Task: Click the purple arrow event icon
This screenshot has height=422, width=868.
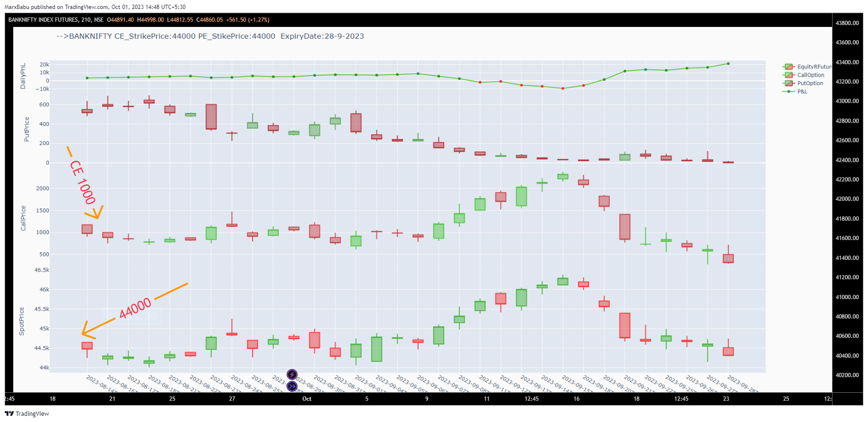Action: click(x=292, y=386)
